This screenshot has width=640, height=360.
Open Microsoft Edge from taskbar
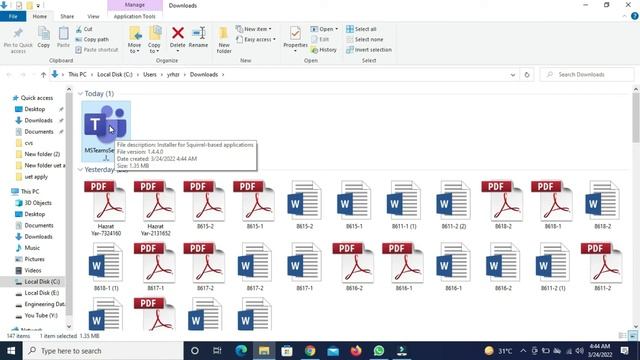click(x=241, y=351)
